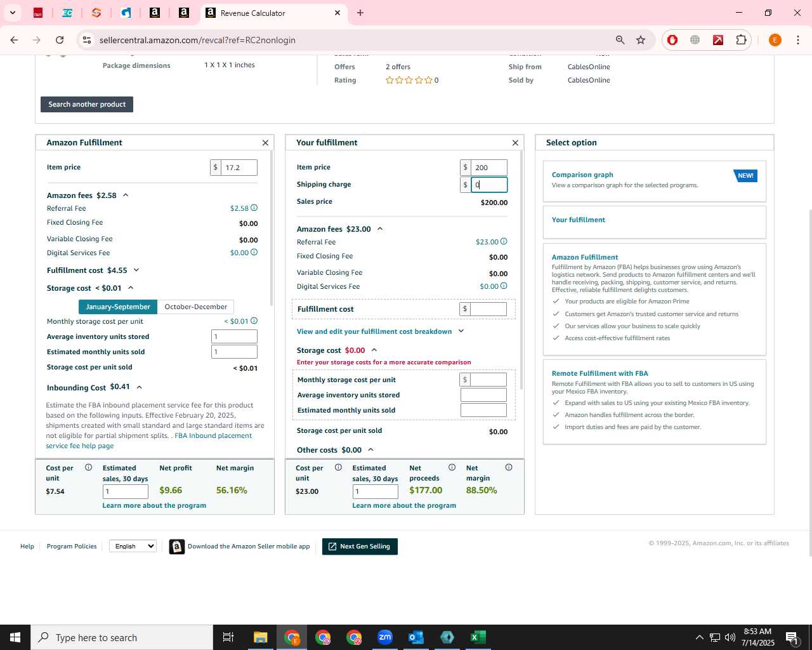The height and width of the screenshot is (650, 812).
Task: Click info icon next to Amazon Fulfillment Referral Fee $2.58
Action: point(254,208)
